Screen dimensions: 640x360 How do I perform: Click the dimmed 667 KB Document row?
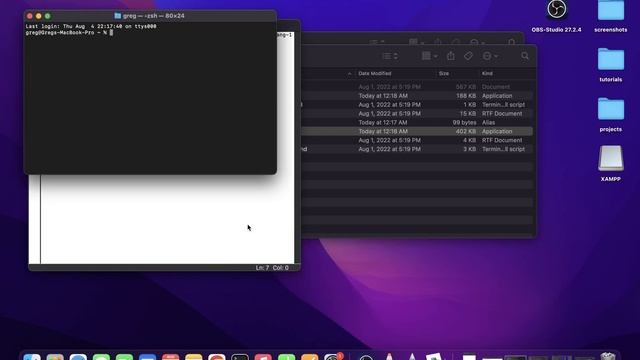[x=417, y=87]
